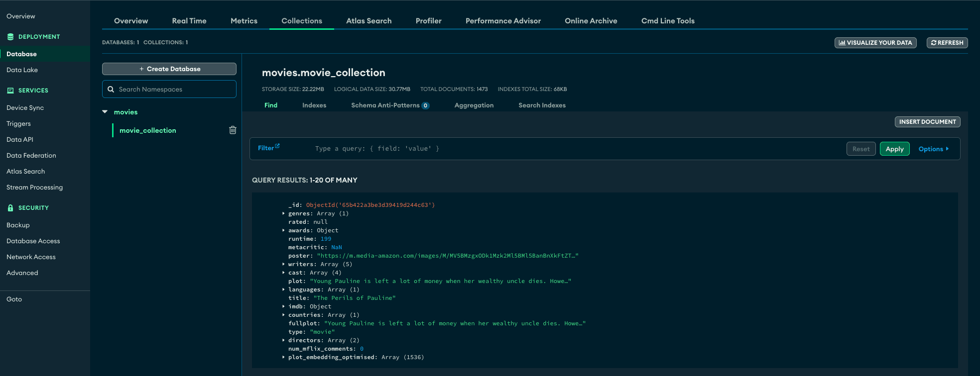Image resolution: width=980 pixels, height=376 pixels.
Task: Click the title value "The Perils of Pauline"
Action: [x=355, y=298]
